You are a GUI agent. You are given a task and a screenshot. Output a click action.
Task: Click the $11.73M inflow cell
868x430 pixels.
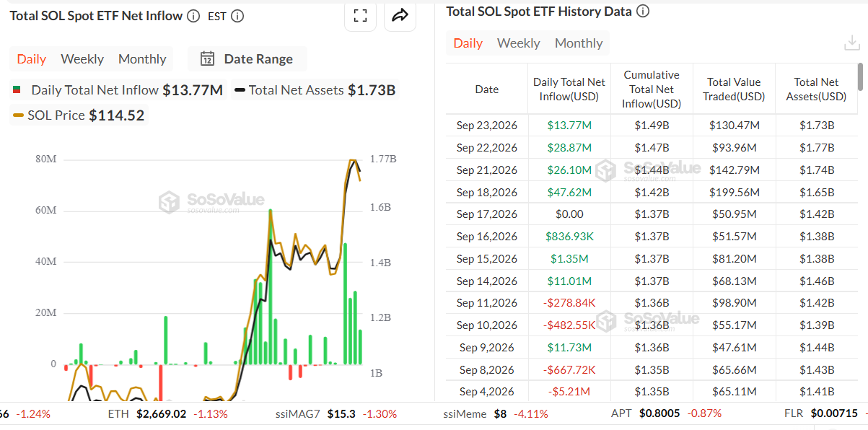[x=570, y=348]
